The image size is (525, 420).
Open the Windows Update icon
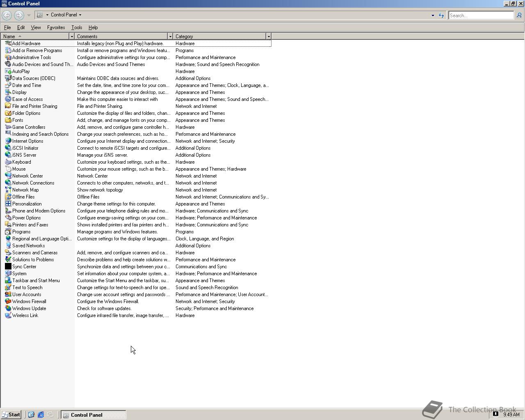tap(8, 308)
